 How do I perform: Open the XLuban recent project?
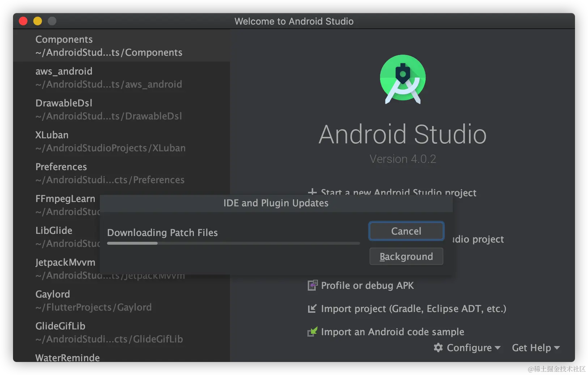(x=122, y=141)
